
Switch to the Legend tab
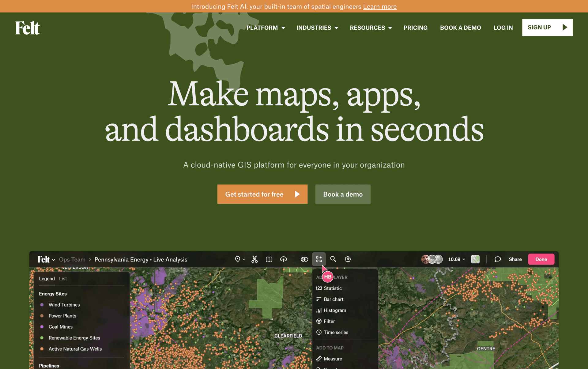(47, 279)
